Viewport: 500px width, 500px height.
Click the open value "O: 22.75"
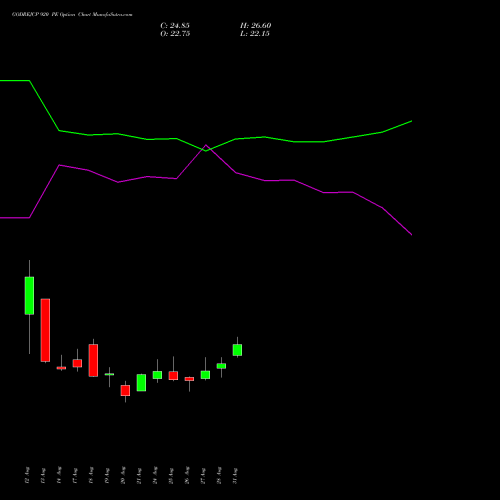pos(175,34)
